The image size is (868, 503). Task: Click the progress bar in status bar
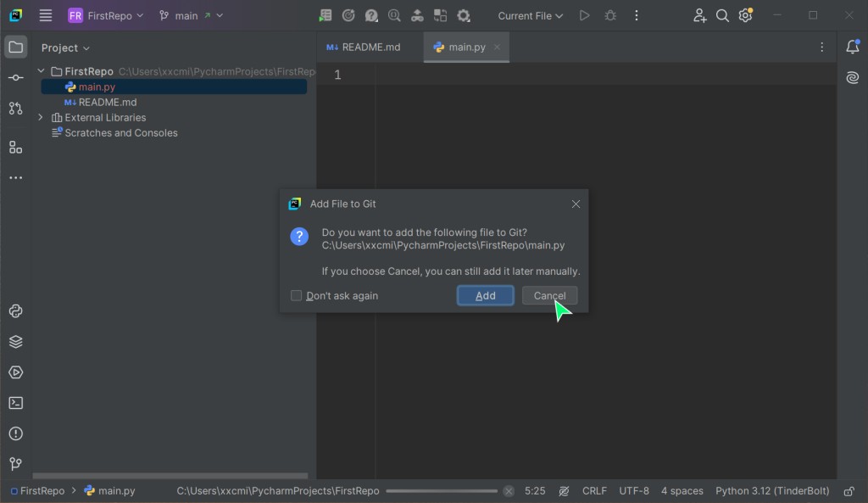442,491
